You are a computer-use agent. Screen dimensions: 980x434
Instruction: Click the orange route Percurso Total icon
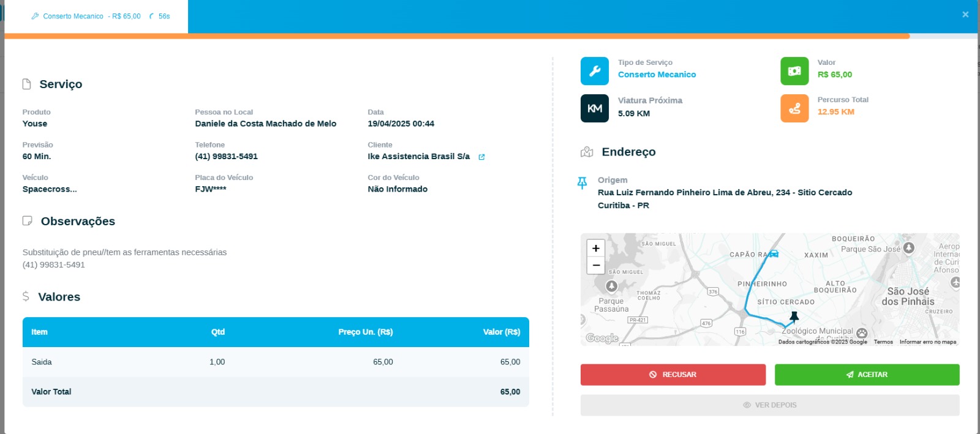tap(794, 108)
